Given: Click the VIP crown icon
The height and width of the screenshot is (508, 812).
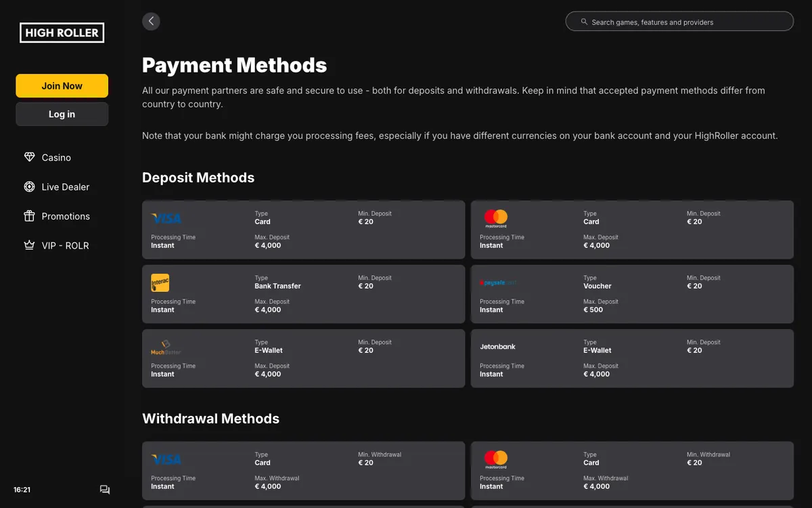Looking at the screenshot, I should [29, 245].
